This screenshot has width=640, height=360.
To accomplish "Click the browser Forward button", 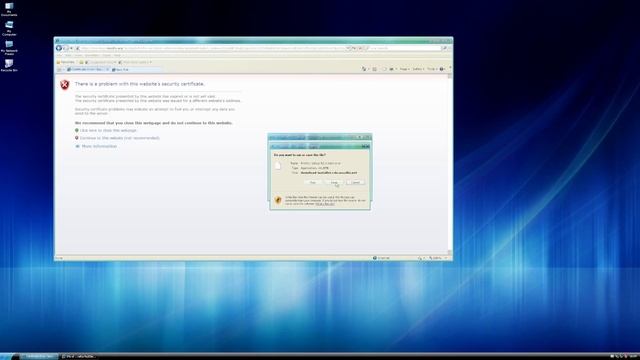I will coord(66,48).
